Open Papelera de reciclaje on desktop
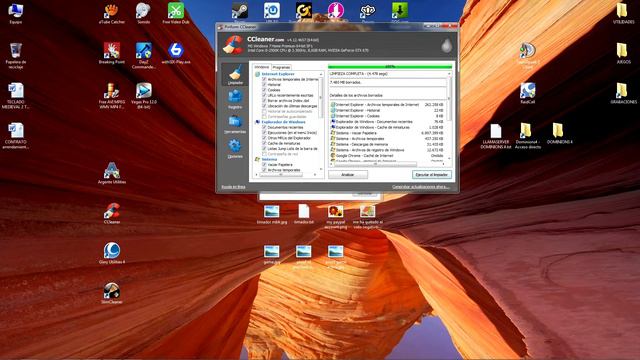This screenshot has height=360, width=640. click(16, 56)
